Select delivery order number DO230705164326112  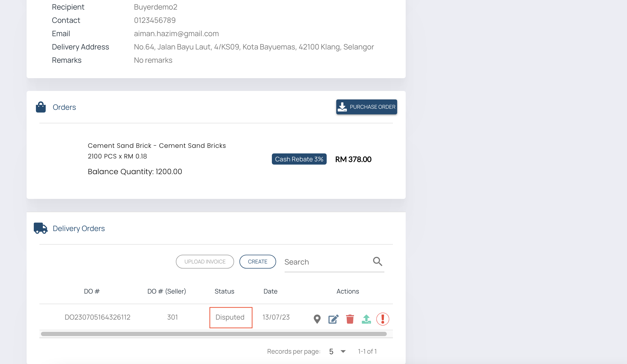[97, 317]
